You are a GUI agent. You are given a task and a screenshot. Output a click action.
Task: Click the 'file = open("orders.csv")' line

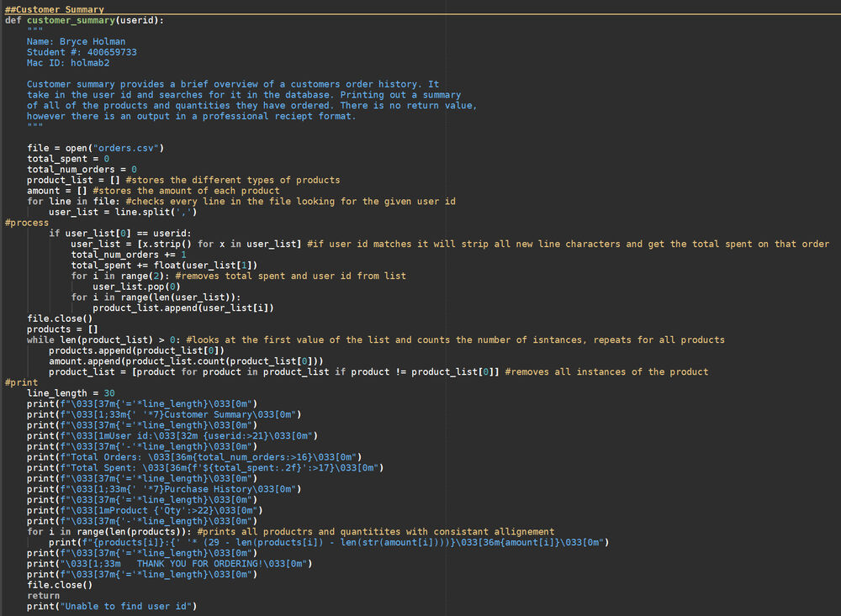(96, 148)
